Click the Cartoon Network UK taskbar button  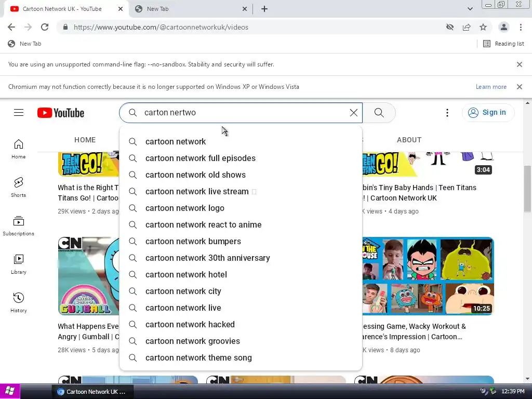click(x=92, y=392)
